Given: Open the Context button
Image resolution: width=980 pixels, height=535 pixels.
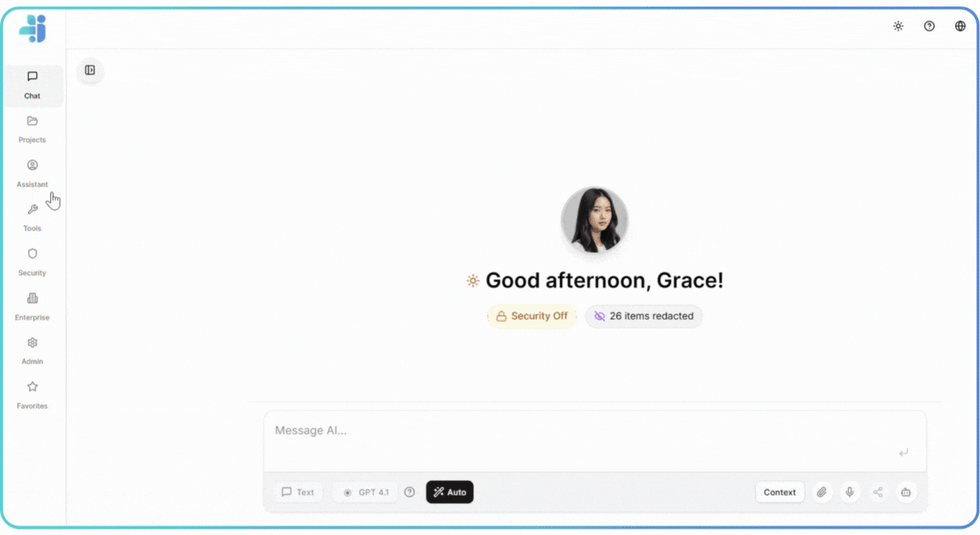Looking at the screenshot, I should tap(780, 492).
